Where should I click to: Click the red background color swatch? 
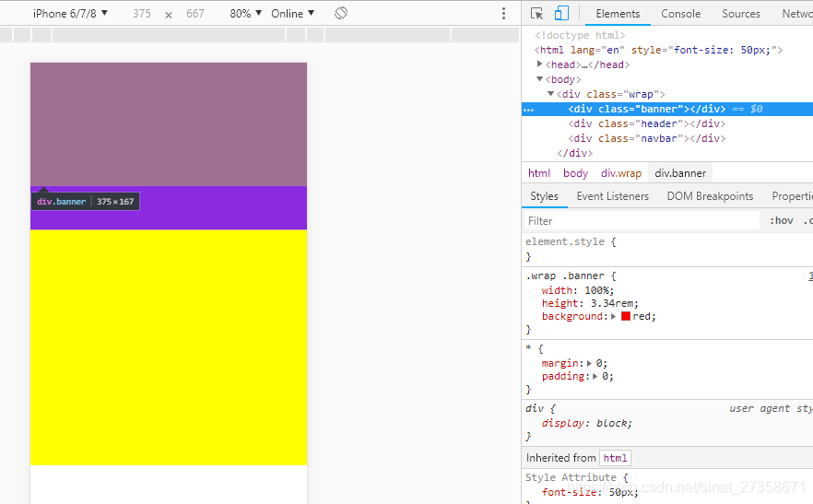(x=626, y=316)
